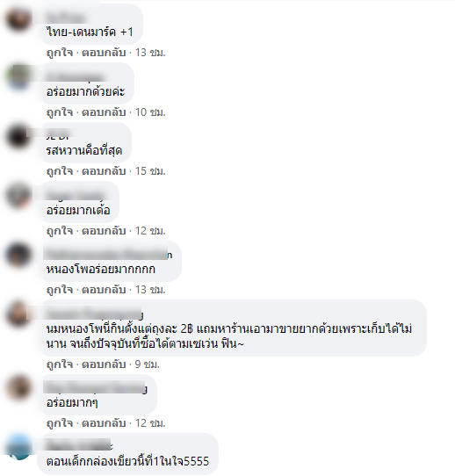Screen dimensions: 455x476
Task: Like the comment "ไทย-เดนมาร์ค +1"
Action: tap(60, 53)
